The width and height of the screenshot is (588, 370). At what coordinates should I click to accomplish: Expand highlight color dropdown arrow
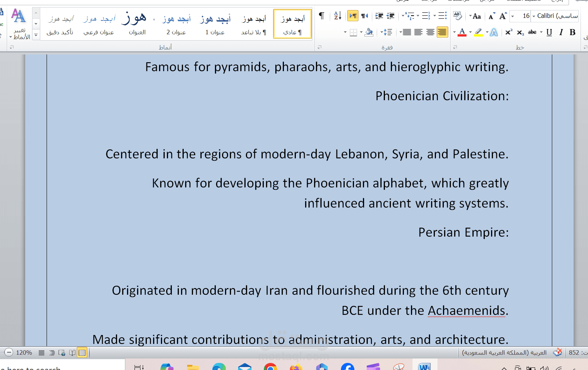pyautogui.click(x=471, y=32)
